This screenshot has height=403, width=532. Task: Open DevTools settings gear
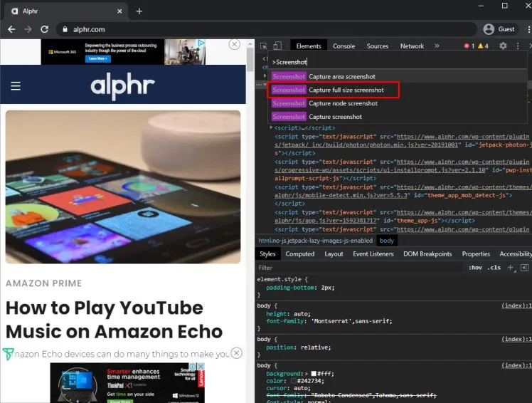coord(503,46)
